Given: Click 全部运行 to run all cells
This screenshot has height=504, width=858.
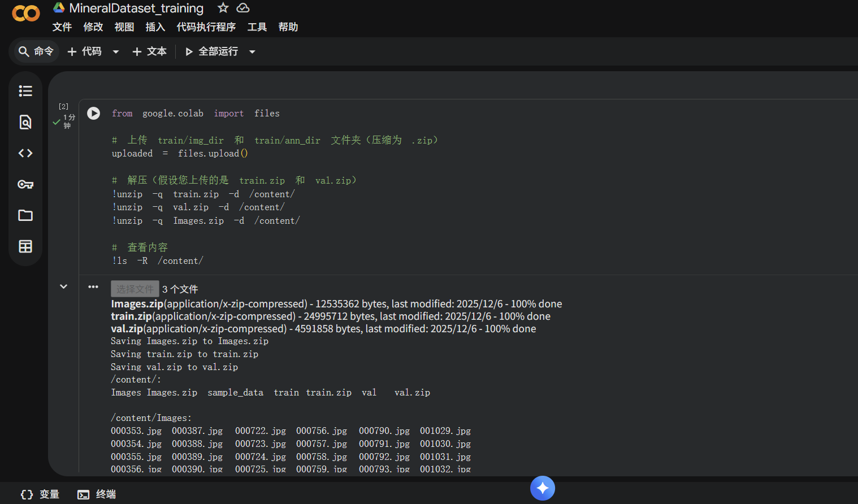Looking at the screenshot, I should coord(213,51).
